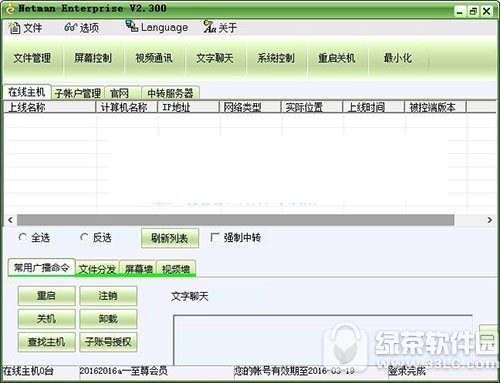The width and height of the screenshot is (500, 383).
Task: Click the 刷新列表 button
Action: pyautogui.click(x=170, y=238)
